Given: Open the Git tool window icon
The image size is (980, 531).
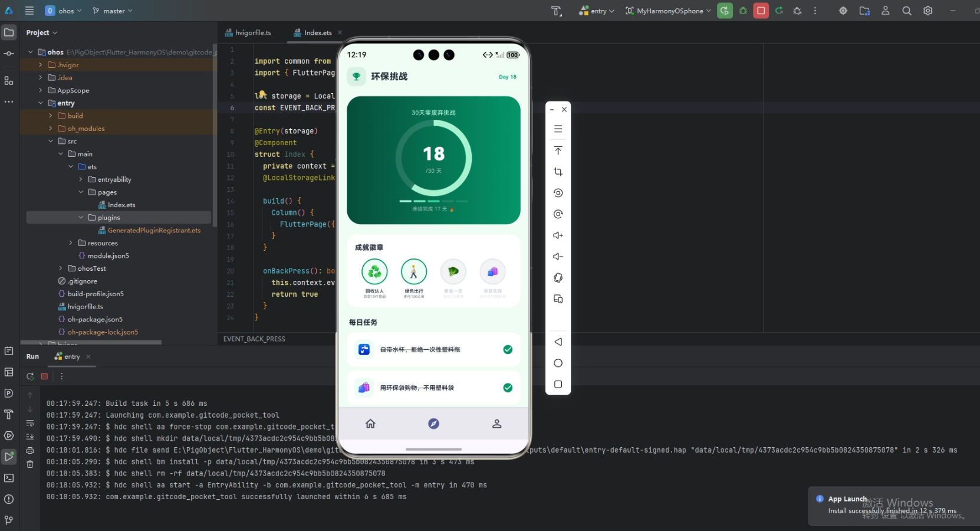Looking at the screenshot, I should [9, 520].
